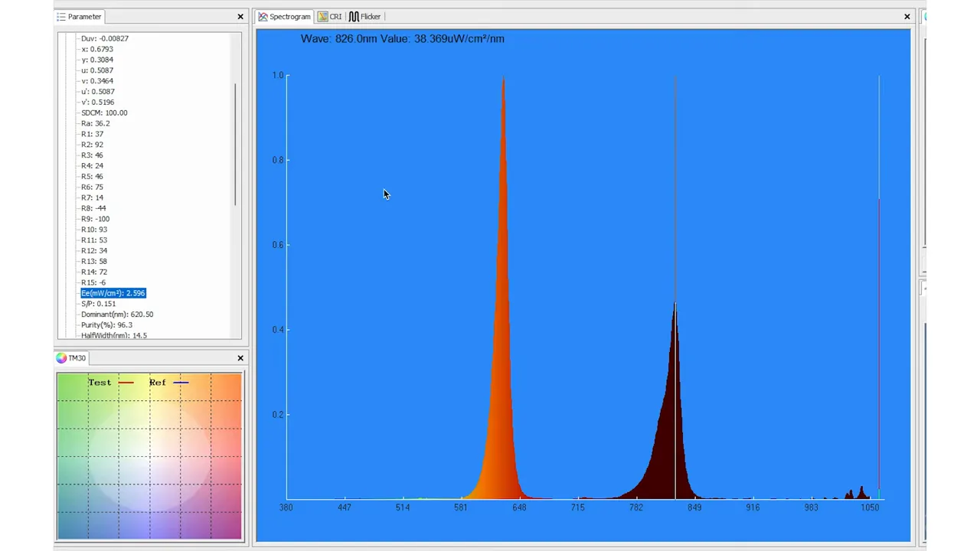Click the Spectrogram chart icon

click(263, 16)
